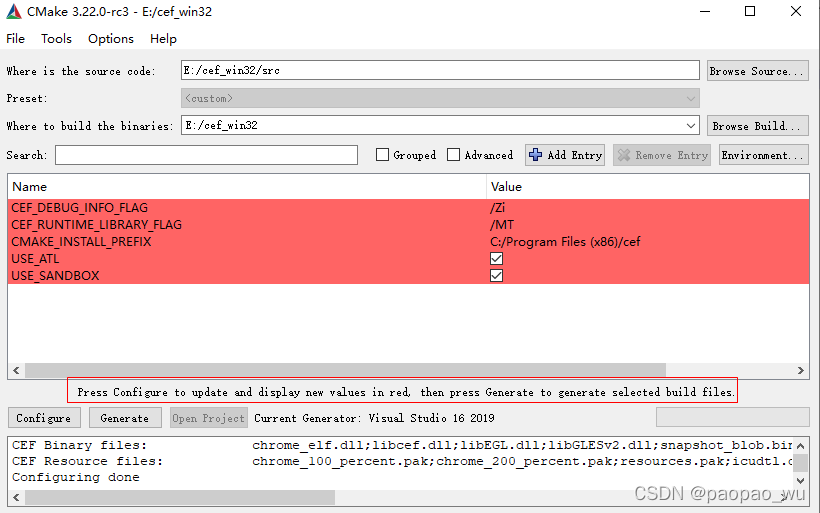
Task: Open the Tools menu
Action: point(56,39)
